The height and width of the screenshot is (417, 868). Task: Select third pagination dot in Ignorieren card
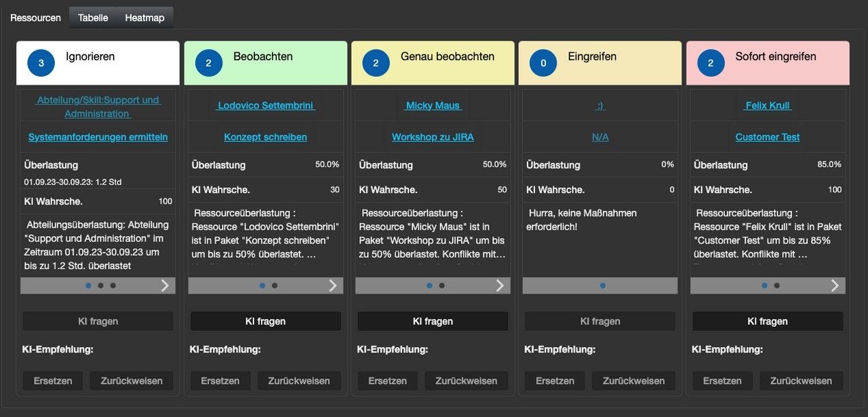(x=113, y=285)
